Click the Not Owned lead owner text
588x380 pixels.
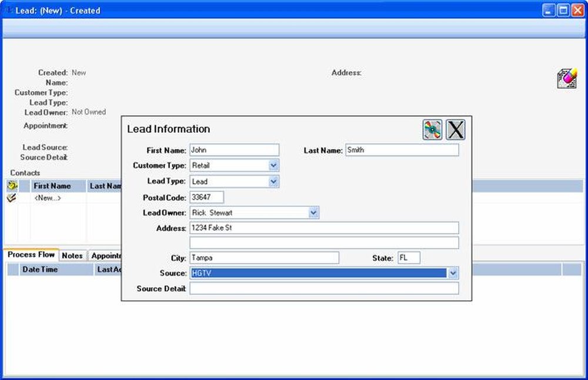tap(89, 112)
